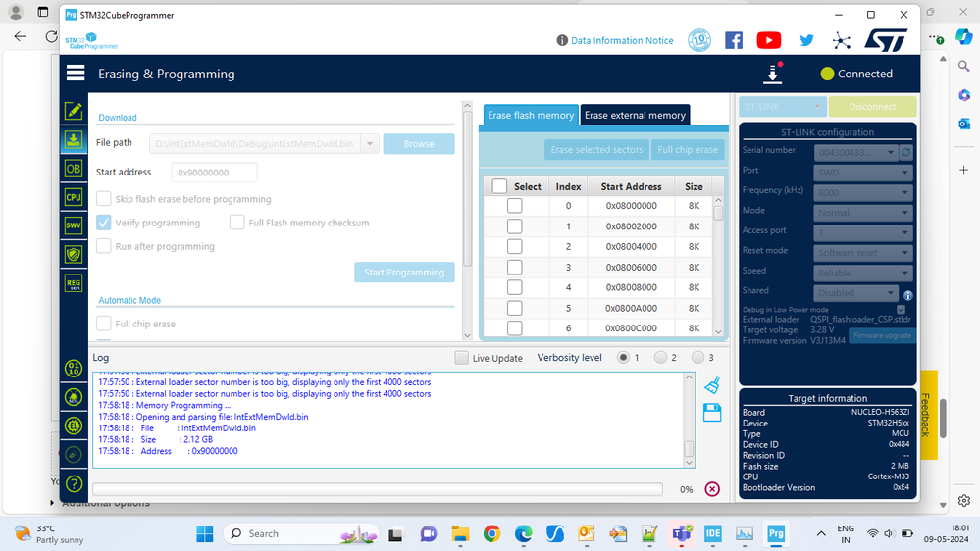This screenshot has width=980, height=551.
Task: Cancel the operation with red X icon
Action: pyautogui.click(x=712, y=489)
